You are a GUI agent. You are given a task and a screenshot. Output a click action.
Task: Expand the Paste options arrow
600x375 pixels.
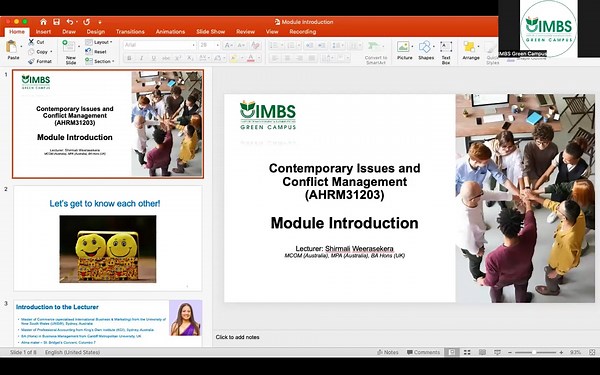coord(21,47)
